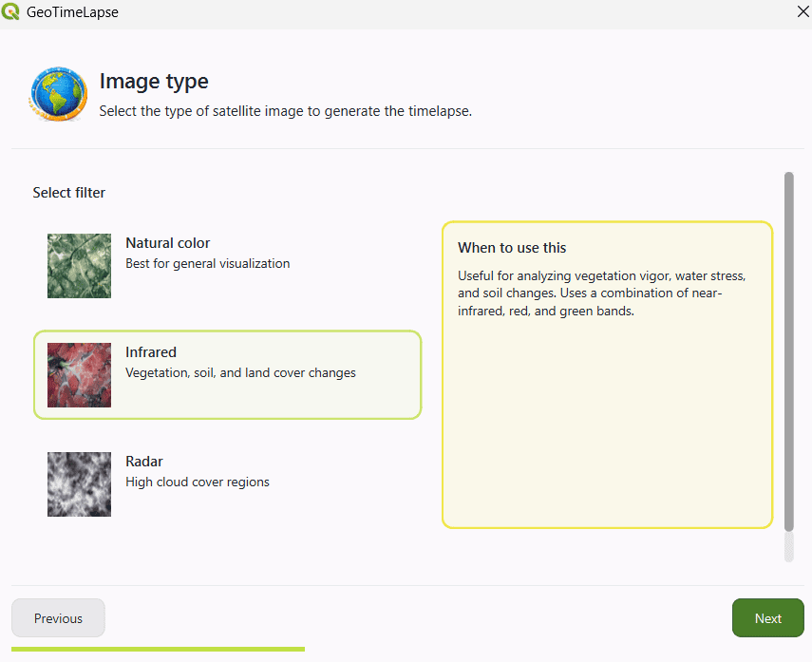The image size is (812, 662).
Task: Close the GeoTimeLapse dialog
Action: tap(803, 11)
